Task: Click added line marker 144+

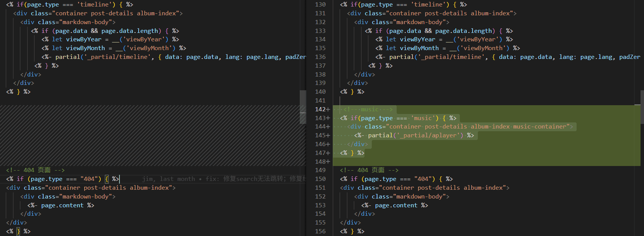Action: point(322,127)
